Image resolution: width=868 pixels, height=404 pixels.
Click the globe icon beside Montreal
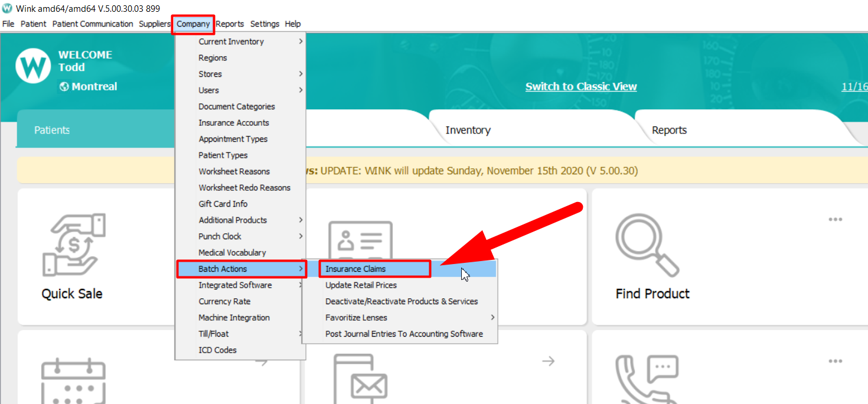(63, 86)
